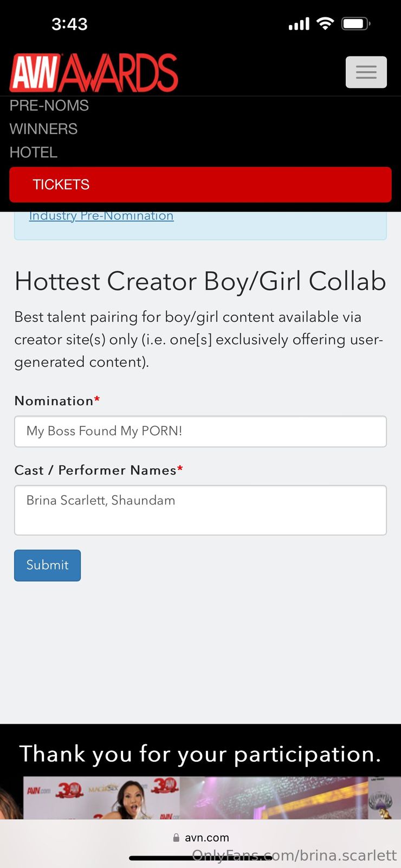Click the Nomination text field
Image resolution: width=401 pixels, height=868 pixels.
pos(200,431)
